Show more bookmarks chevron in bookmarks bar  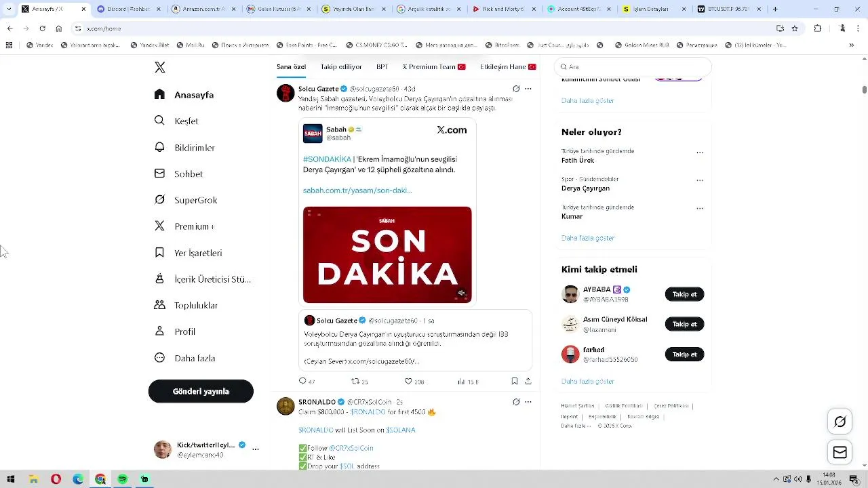click(x=852, y=45)
